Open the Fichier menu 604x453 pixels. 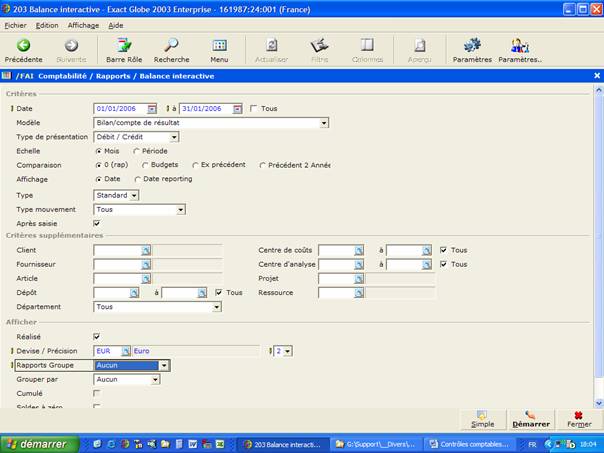[15, 24]
